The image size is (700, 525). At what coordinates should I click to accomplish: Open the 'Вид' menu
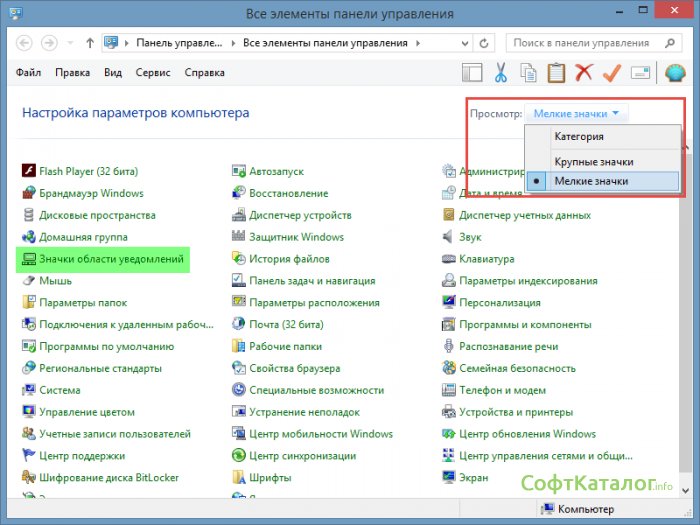[x=113, y=73]
